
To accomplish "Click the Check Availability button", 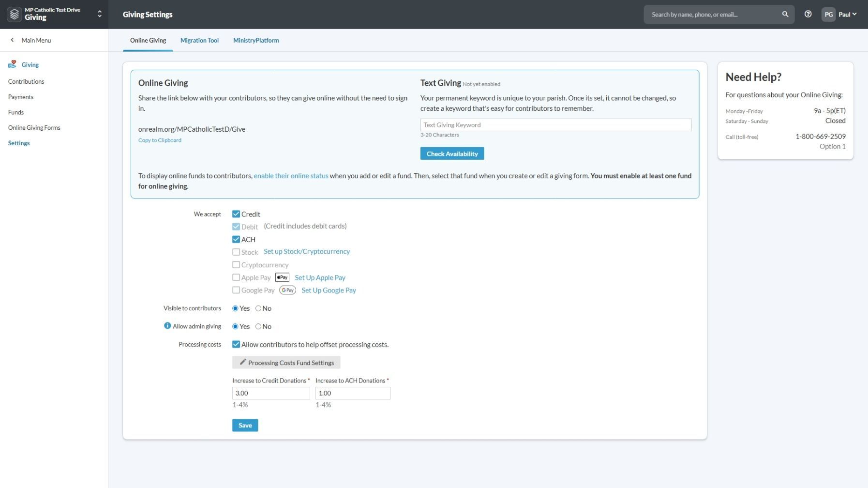I will 452,154.
